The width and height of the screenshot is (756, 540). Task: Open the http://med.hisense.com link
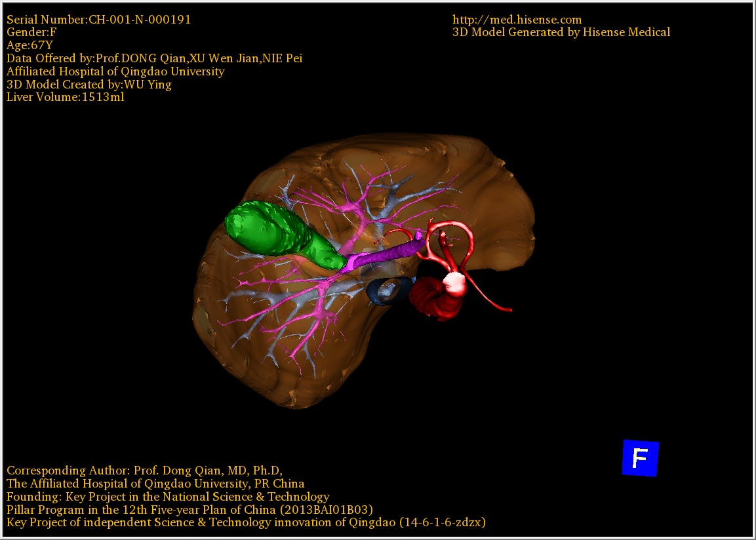tap(517, 20)
